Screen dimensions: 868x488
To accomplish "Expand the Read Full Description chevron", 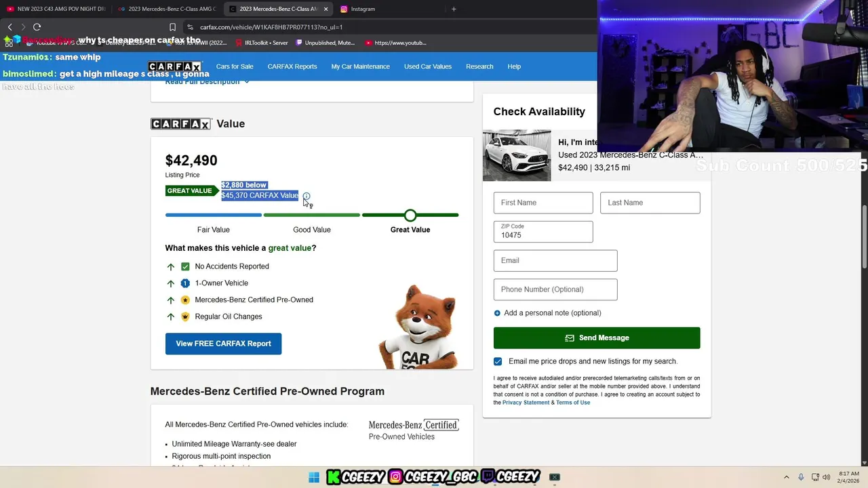I will coord(247,81).
